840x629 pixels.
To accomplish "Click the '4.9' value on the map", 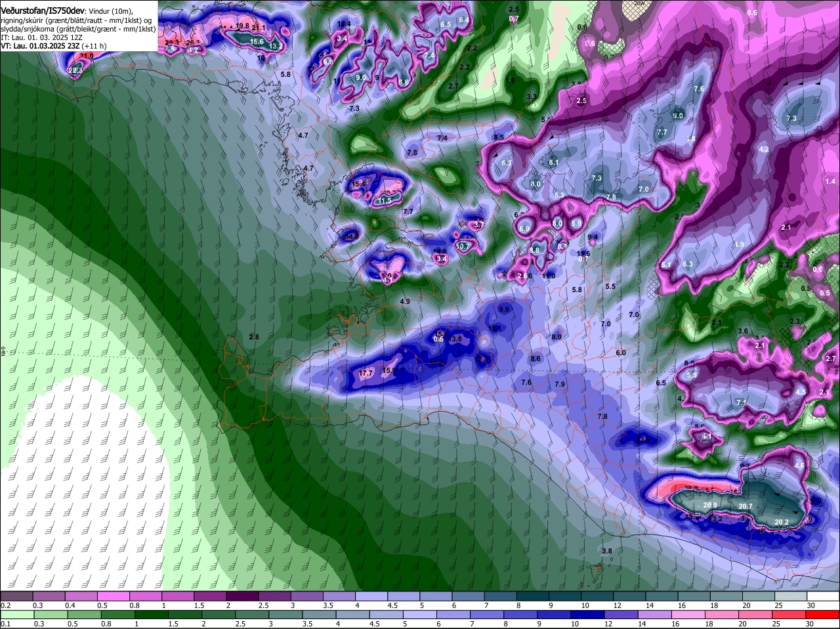I will click(405, 301).
